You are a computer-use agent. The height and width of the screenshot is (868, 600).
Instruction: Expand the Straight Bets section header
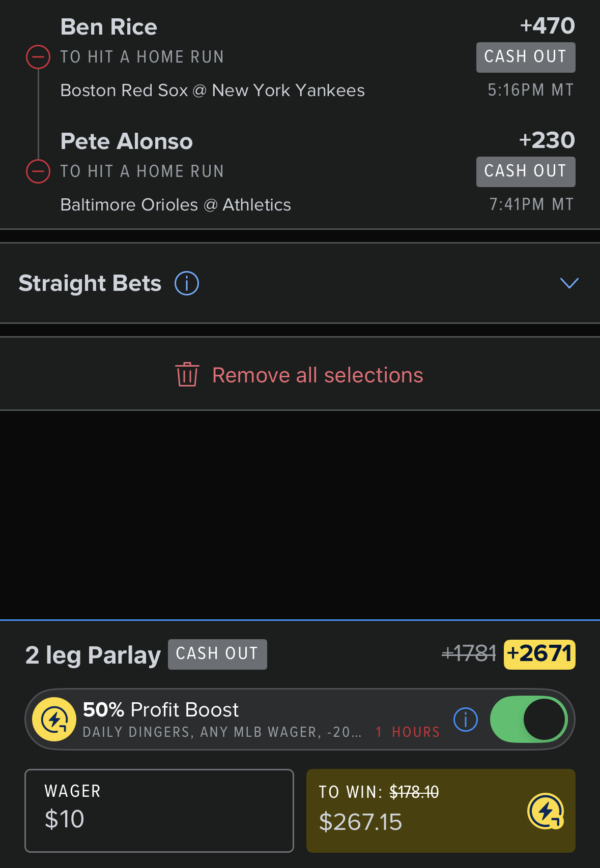[300, 283]
